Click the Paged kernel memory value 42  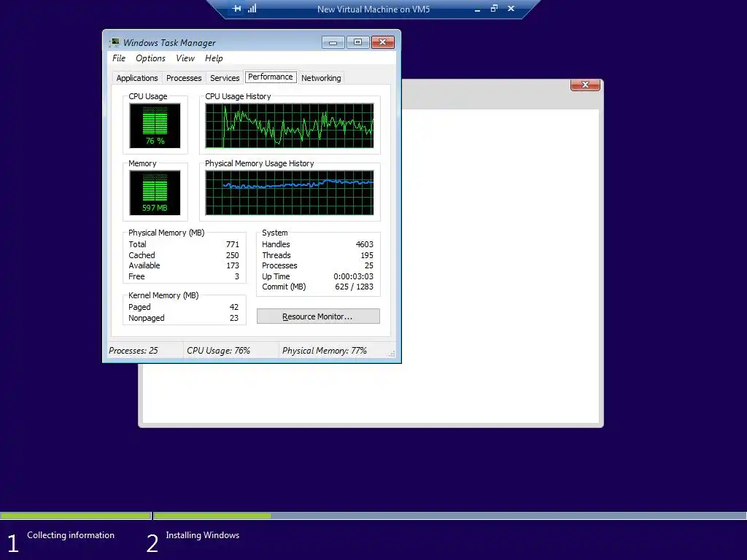[x=234, y=307]
